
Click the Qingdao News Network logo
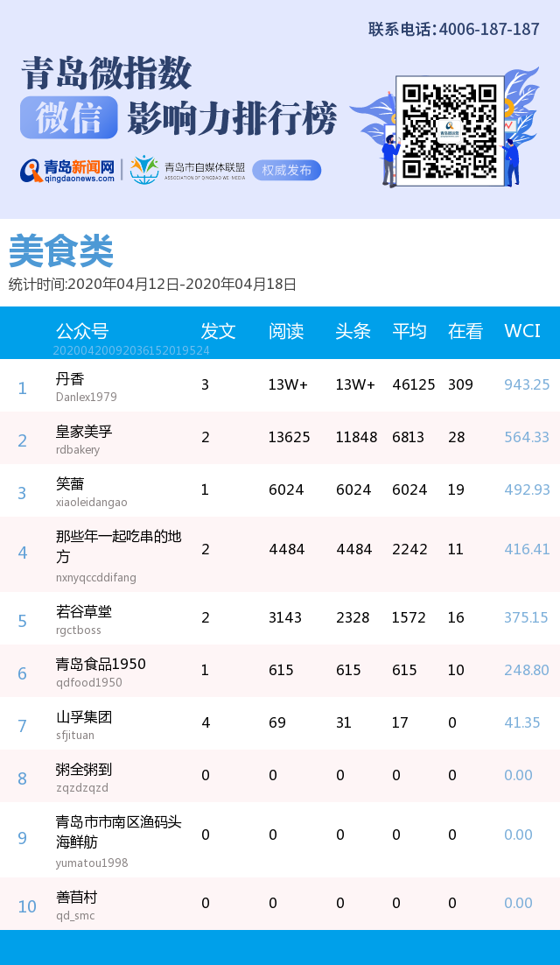67,170
